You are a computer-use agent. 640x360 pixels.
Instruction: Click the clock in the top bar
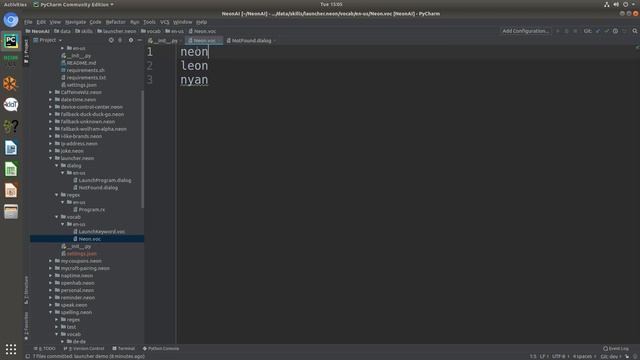331,4
